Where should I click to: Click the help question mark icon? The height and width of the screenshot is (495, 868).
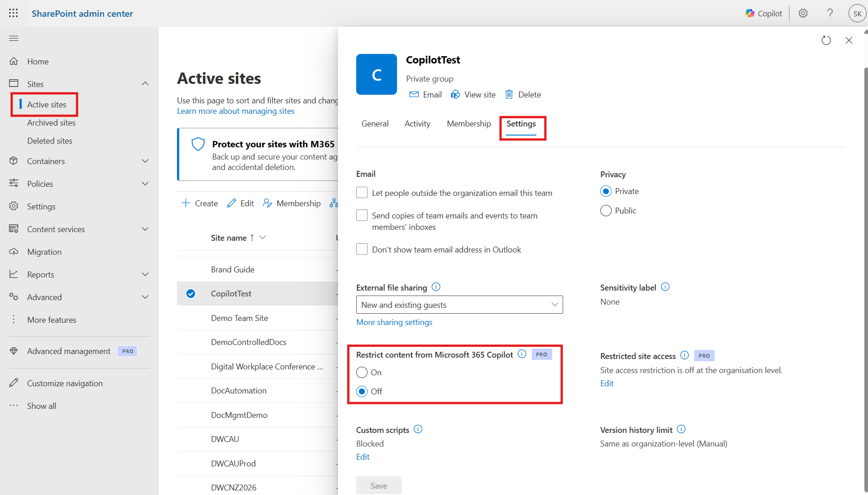pos(830,14)
